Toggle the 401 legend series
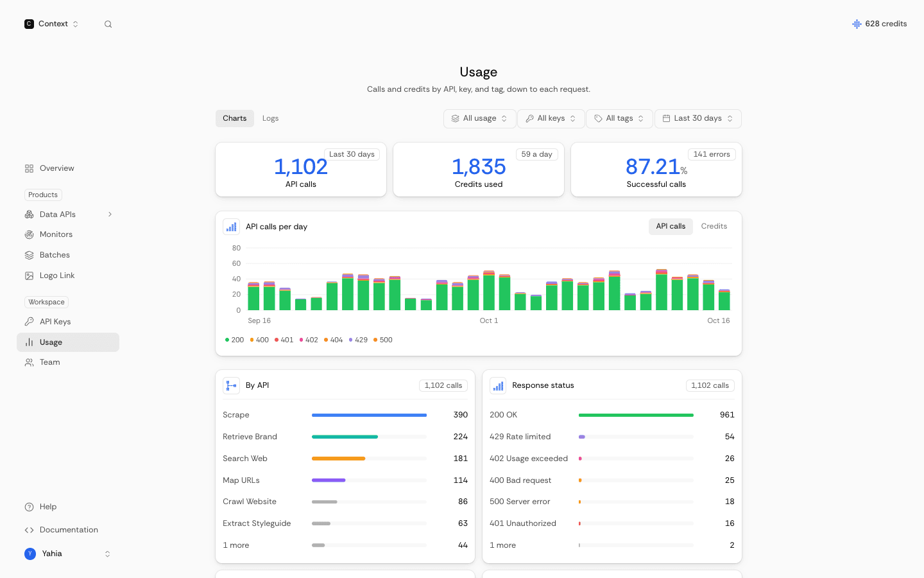 point(284,340)
